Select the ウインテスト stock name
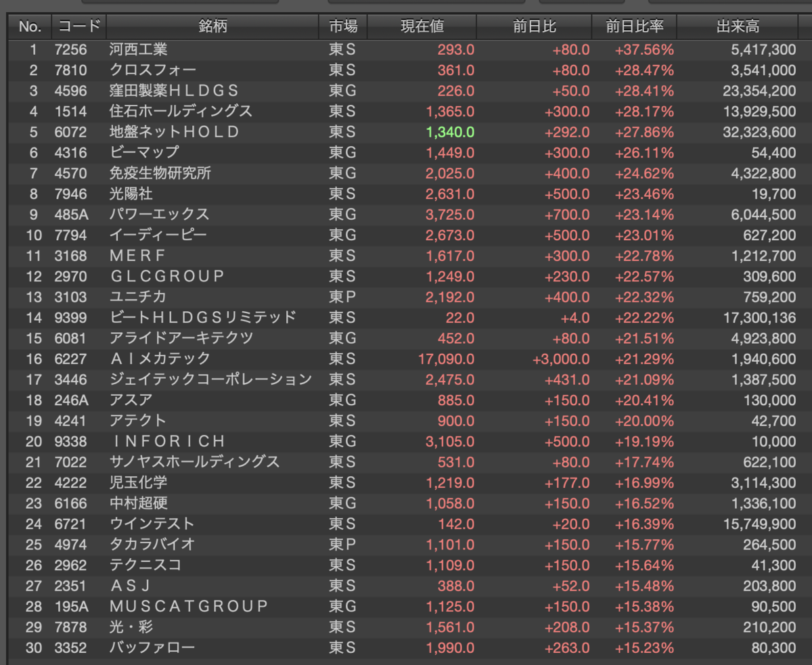 (152, 524)
